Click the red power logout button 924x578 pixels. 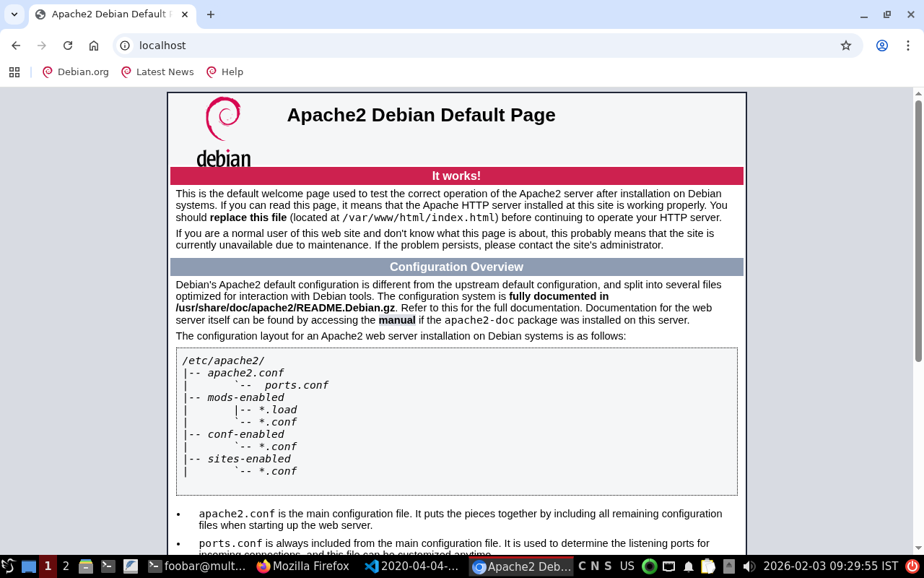tap(912, 566)
